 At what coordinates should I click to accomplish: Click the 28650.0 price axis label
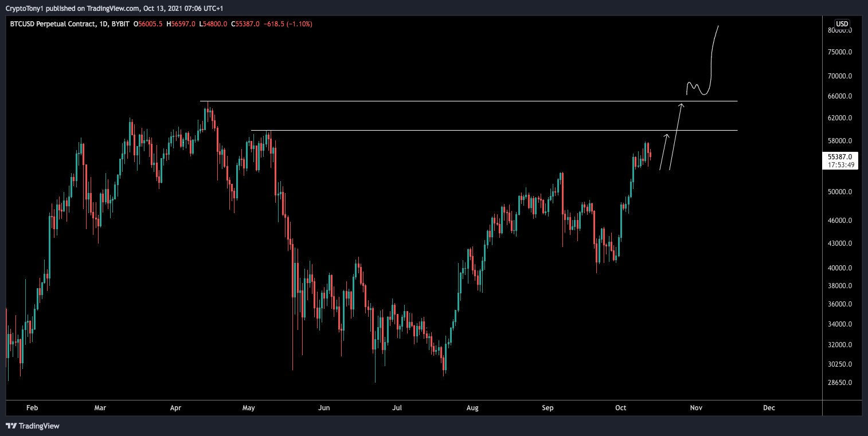tap(840, 383)
